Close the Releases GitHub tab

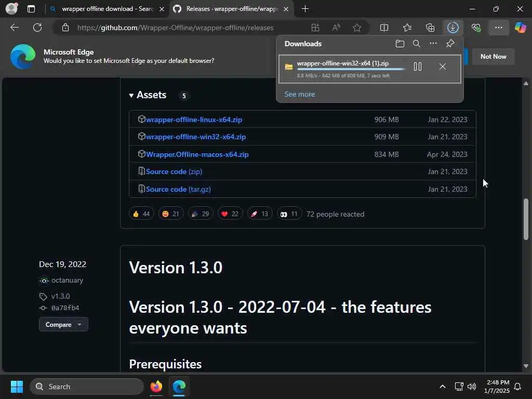click(286, 9)
